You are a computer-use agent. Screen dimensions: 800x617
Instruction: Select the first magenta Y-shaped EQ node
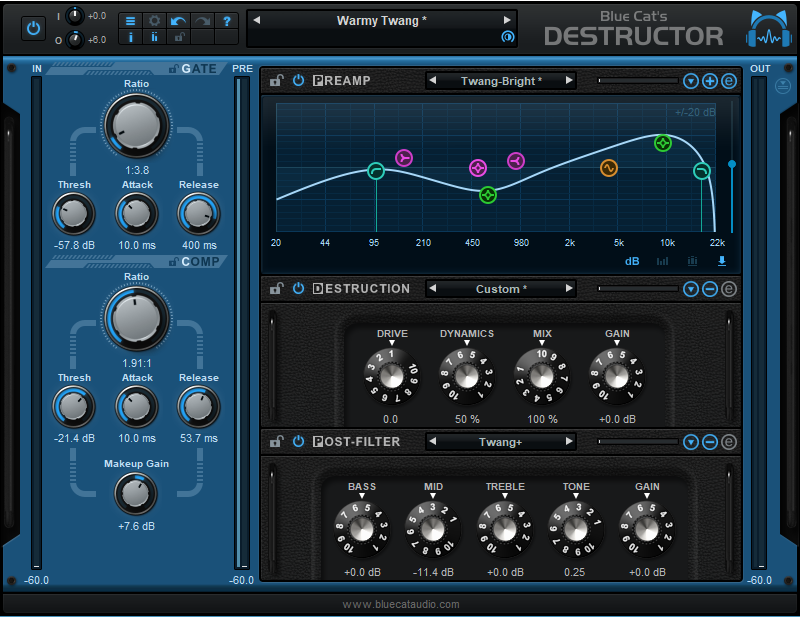[x=404, y=158]
